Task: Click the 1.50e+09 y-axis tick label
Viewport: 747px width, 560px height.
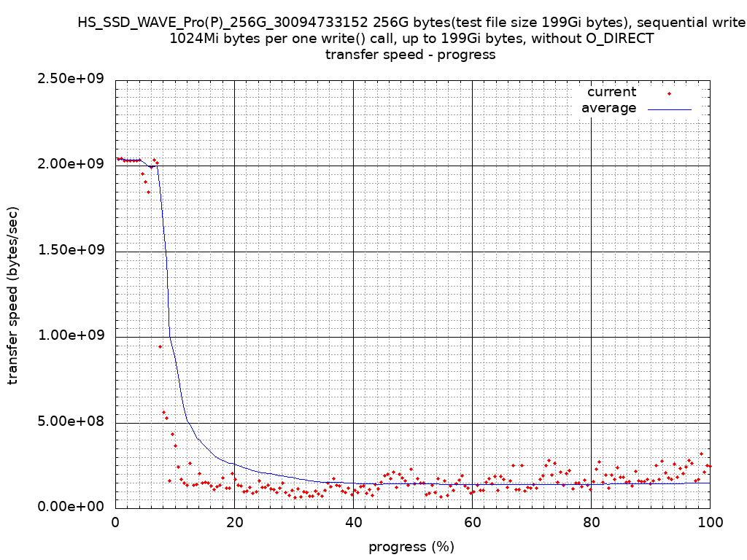Action: [x=72, y=250]
